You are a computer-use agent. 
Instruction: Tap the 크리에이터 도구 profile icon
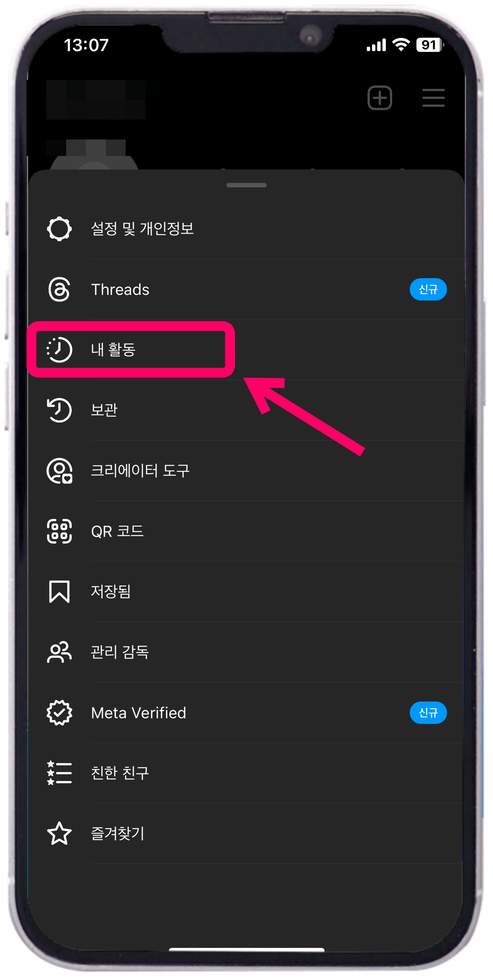59,471
